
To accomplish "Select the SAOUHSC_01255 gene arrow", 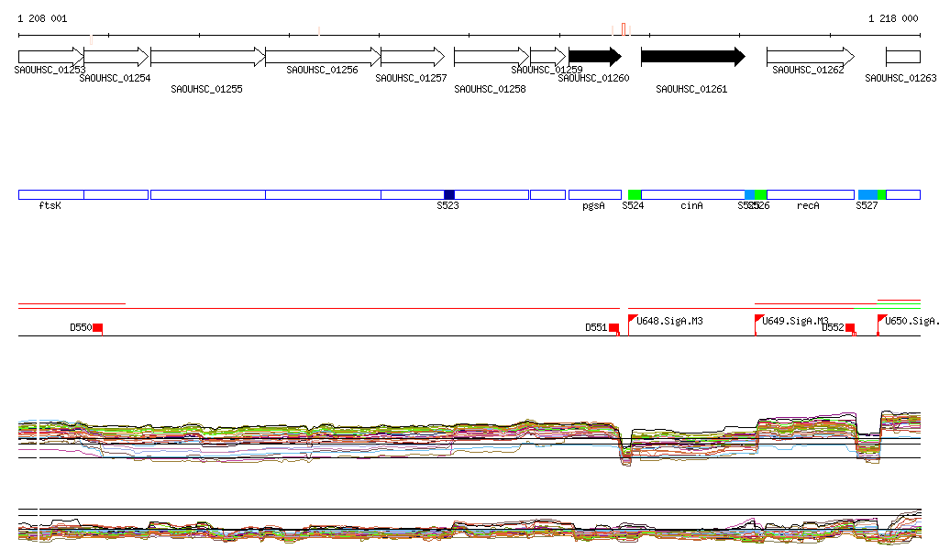I will tap(207, 57).
